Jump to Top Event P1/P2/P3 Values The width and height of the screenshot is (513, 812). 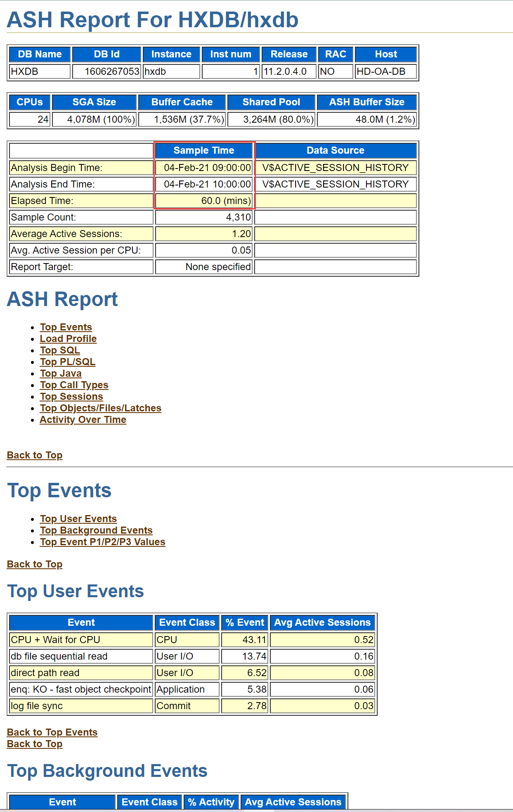(x=102, y=542)
